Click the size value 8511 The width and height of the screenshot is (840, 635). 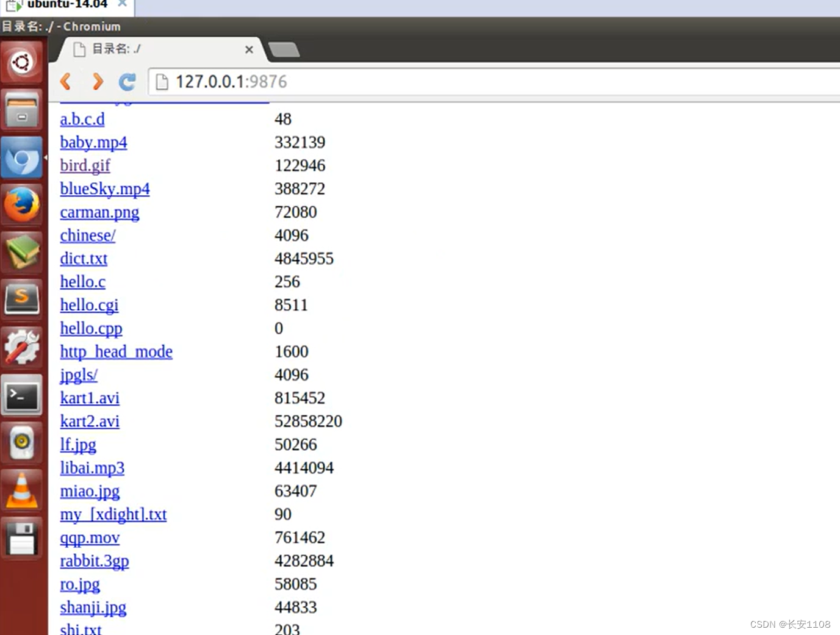click(x=291, y=304)
